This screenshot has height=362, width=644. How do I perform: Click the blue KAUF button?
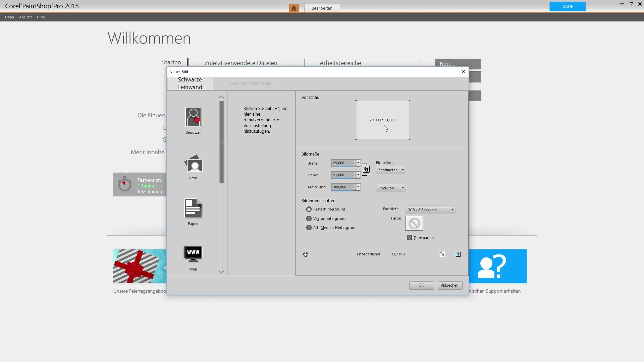568,6
